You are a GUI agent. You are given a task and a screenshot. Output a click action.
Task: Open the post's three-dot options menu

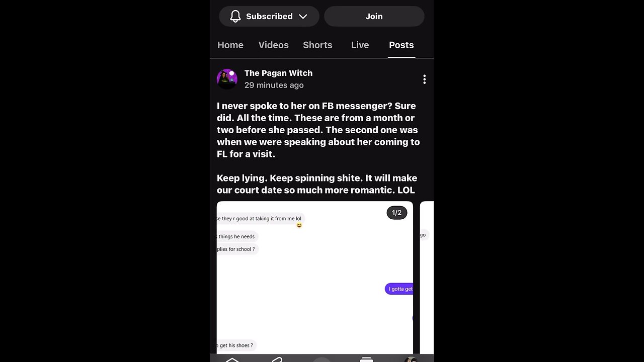[424, 79]
